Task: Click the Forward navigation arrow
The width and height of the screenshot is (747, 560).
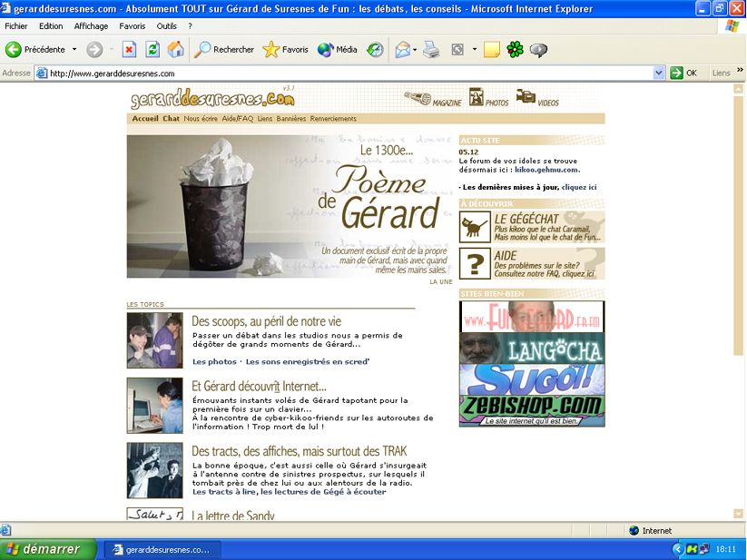Action: coord(94,50)
